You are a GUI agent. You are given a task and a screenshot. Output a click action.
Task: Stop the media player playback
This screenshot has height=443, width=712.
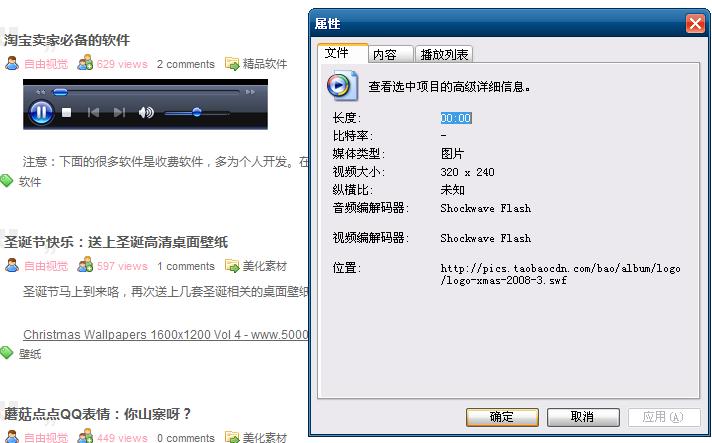[x=67, y=112]
